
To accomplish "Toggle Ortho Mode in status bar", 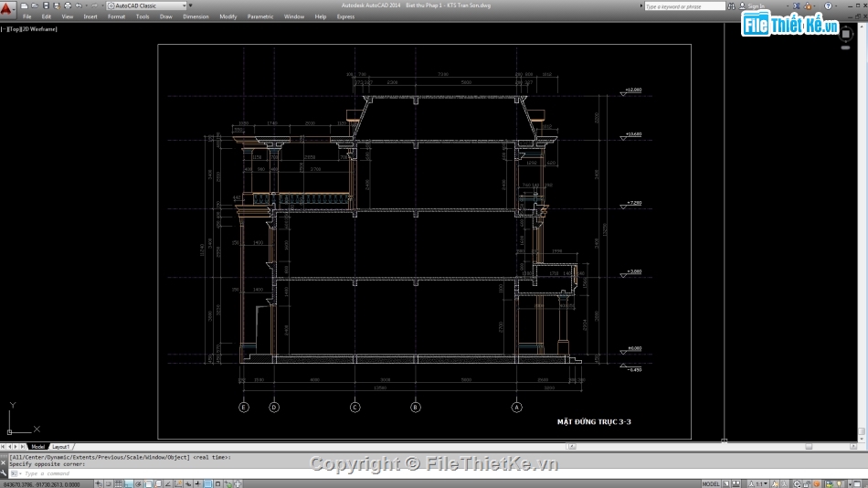I will [129, 484].
